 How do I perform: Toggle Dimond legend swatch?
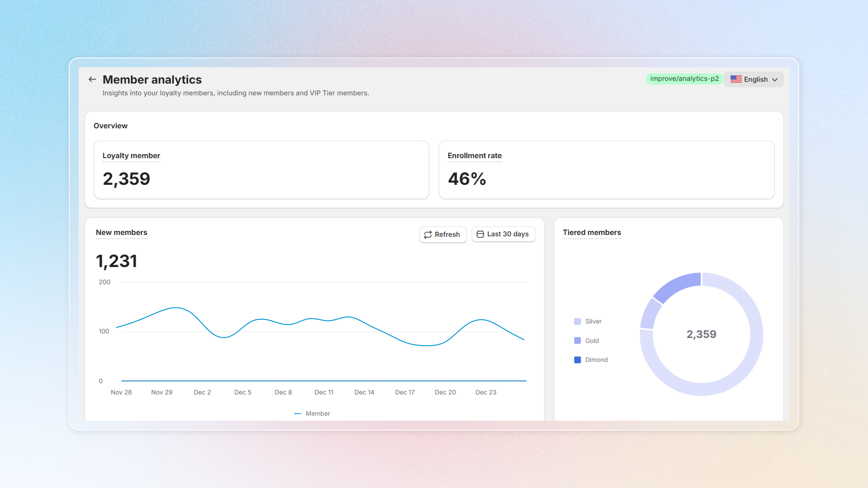577,360
